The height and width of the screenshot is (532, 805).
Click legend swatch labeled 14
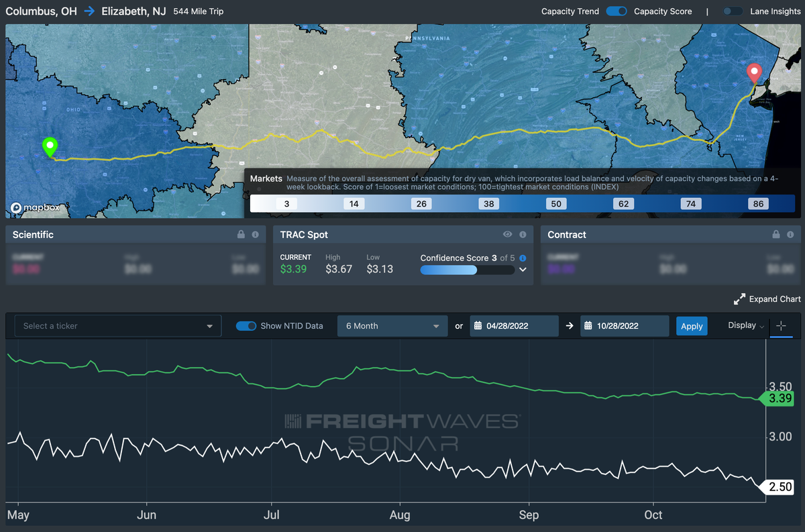(354, 204)
